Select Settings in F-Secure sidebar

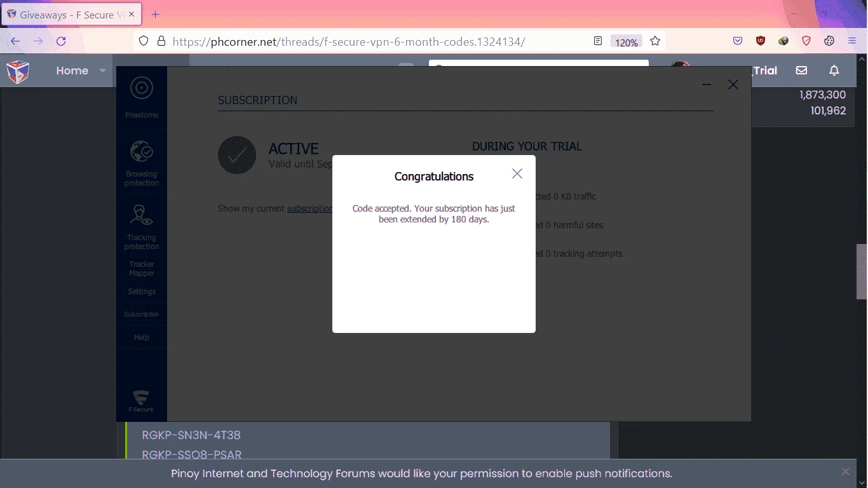(142, 292)
